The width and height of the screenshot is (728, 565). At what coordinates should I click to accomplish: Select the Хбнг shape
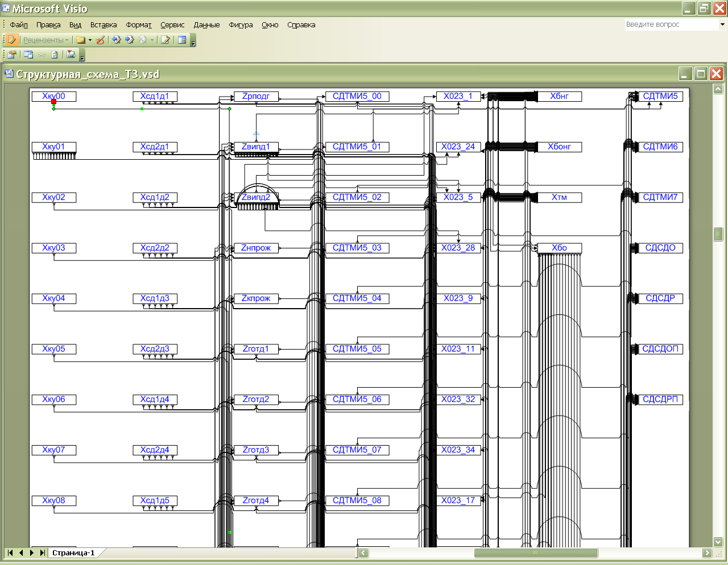click(x=560, y=96)
